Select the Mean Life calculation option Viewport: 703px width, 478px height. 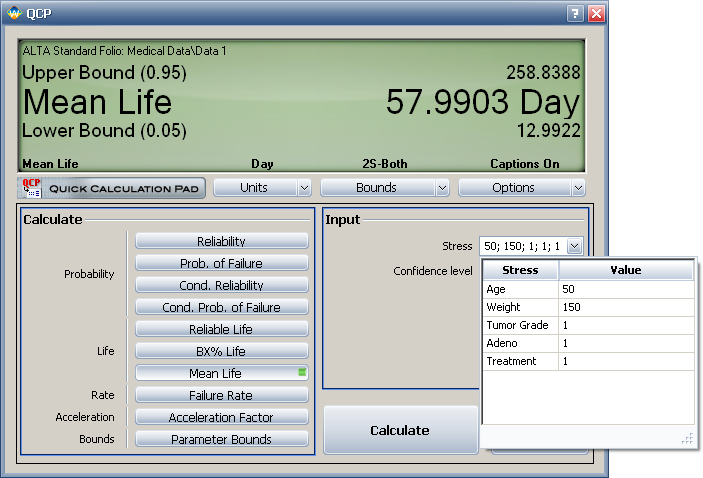222,373
